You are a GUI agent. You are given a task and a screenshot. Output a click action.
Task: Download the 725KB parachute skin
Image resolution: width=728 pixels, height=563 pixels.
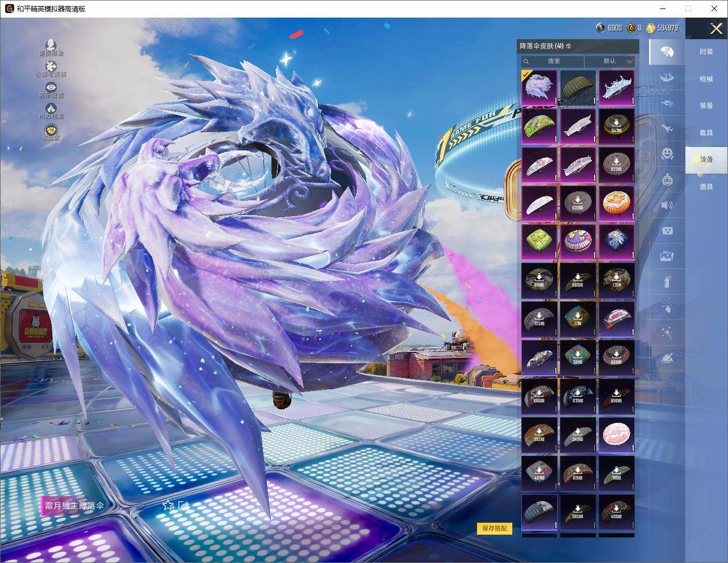pyautogui.click(x=539, y=319)
